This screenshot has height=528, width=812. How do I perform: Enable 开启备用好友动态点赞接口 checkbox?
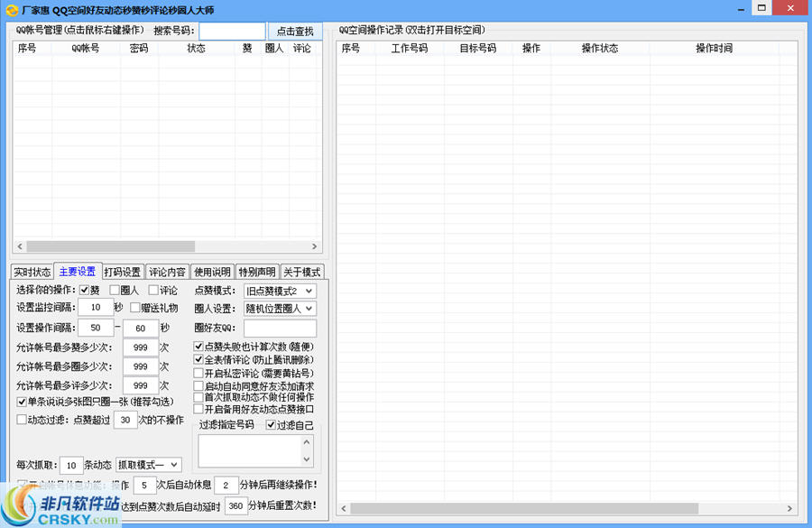pyautogui.click(x=198, y=410)
